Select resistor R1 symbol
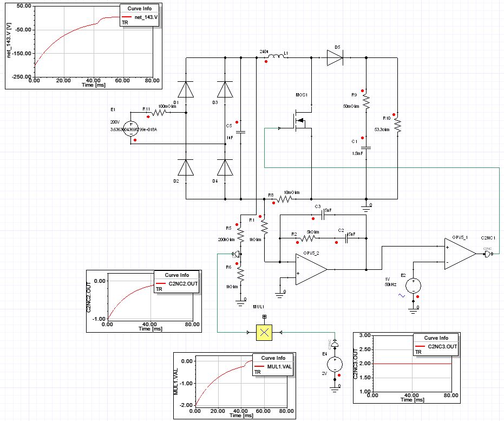 [264, 228]
